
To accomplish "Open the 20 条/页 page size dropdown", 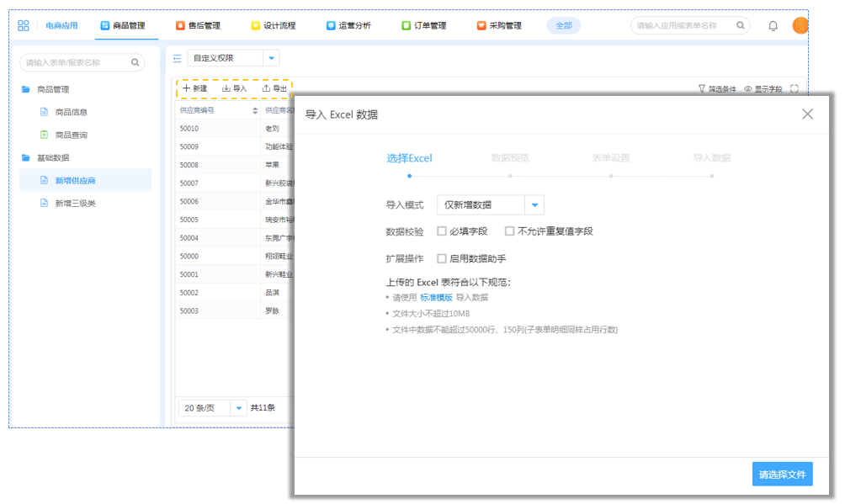I will click(238, 408).
